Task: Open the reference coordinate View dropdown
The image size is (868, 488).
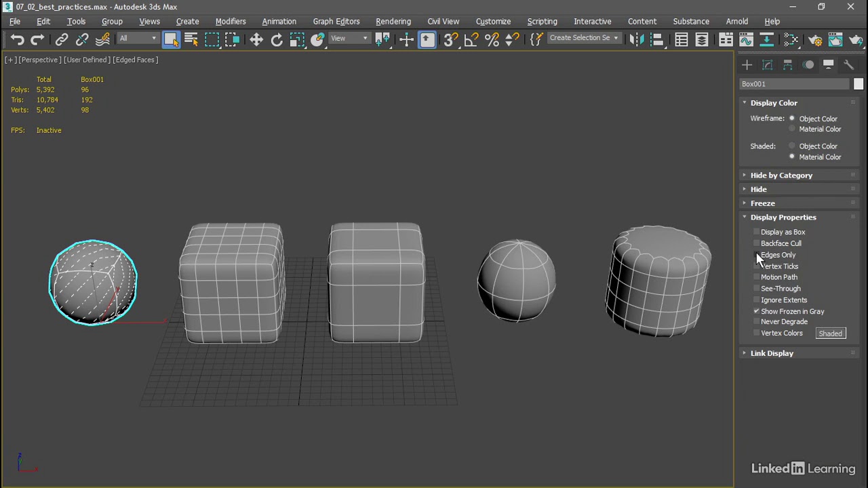Action: (349, 39)
